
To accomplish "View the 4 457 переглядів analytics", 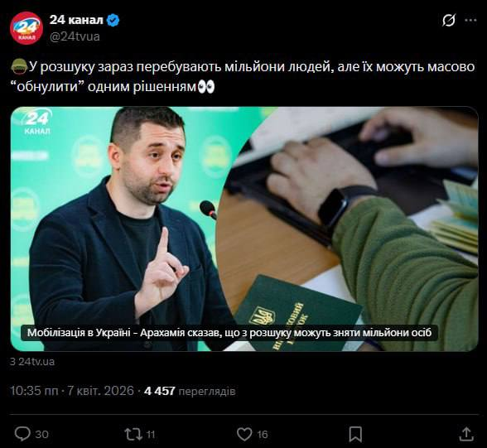I will click(190, 391).
